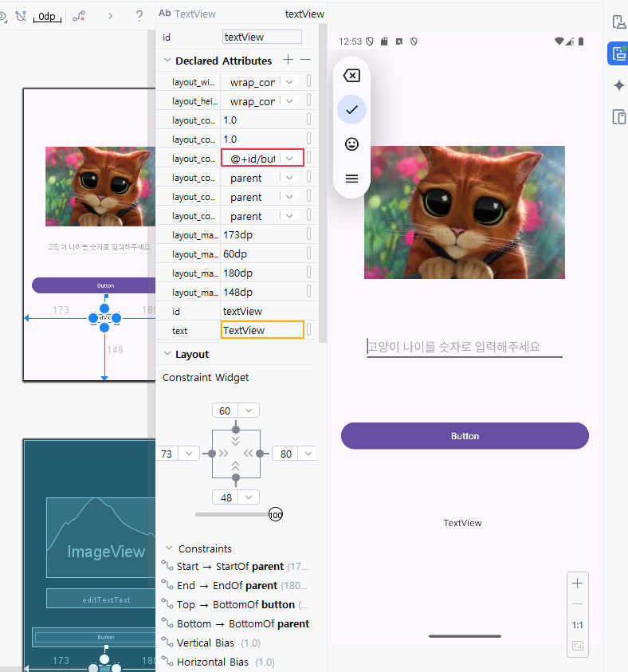Click the zoom to fit icon below 1:1

[x=578, y=646]
